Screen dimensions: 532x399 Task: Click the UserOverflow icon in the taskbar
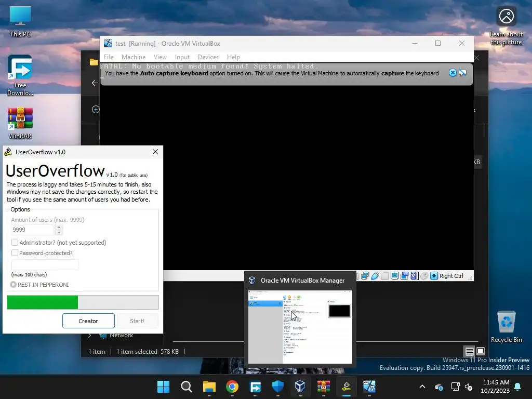[x=347, y=387]
